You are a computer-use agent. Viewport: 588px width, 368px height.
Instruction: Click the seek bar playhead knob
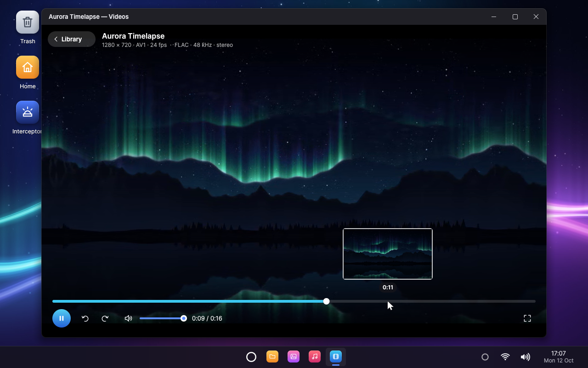[x=326, y=301]
